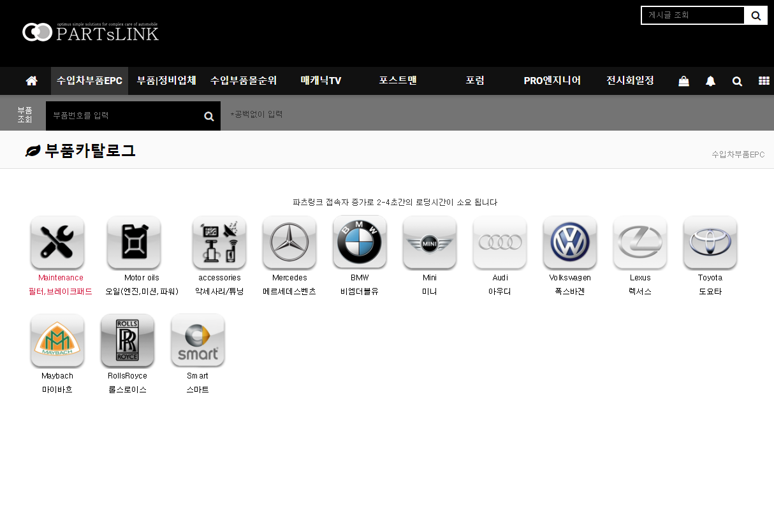The image size is (774, 532).
Task: Click the 비엠더블유 link
Action: [360, 291]
